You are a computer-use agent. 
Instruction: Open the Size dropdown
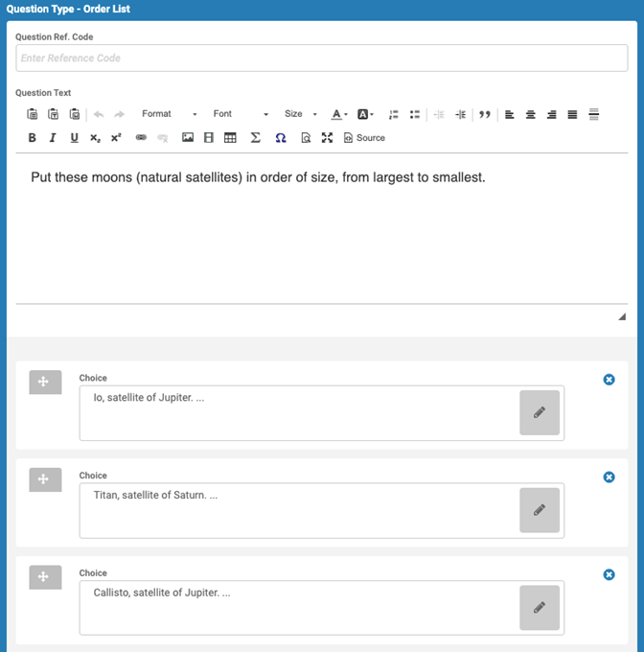[301, 114]
